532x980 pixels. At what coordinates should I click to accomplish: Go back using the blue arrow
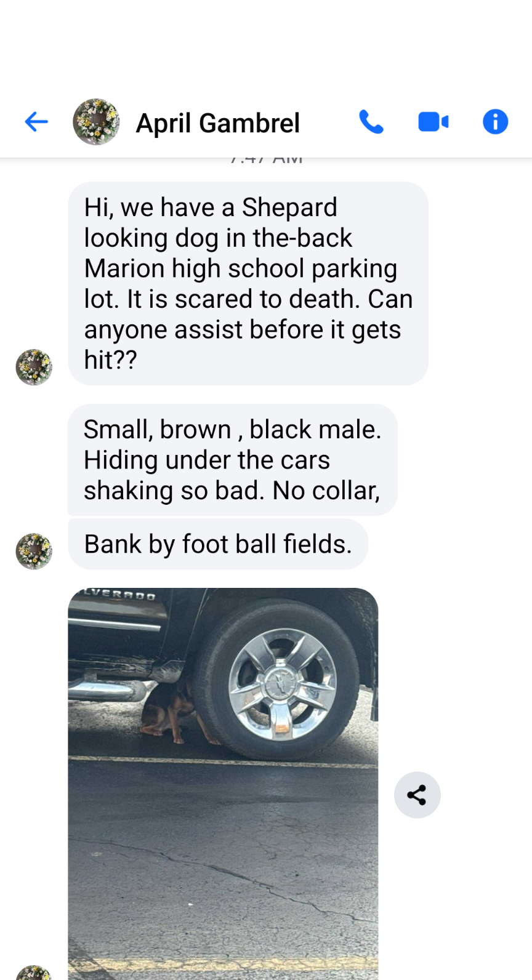tap(36, 122)
